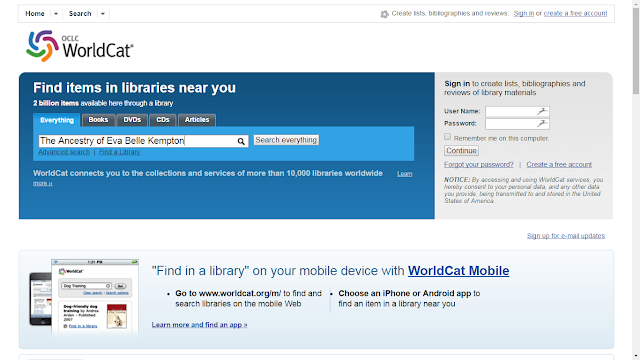This screenshot has width=640, height=360.
Task: Switch to the Books tab
Action: click(x=98, y=120)
